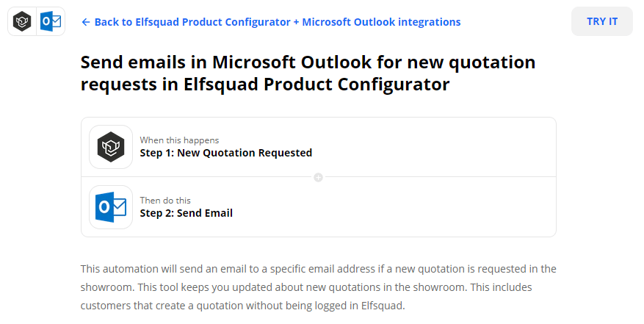Screen dimensions: 644x324
Task: Click the "When this happens" trigger label
Action: coord(179,140)
